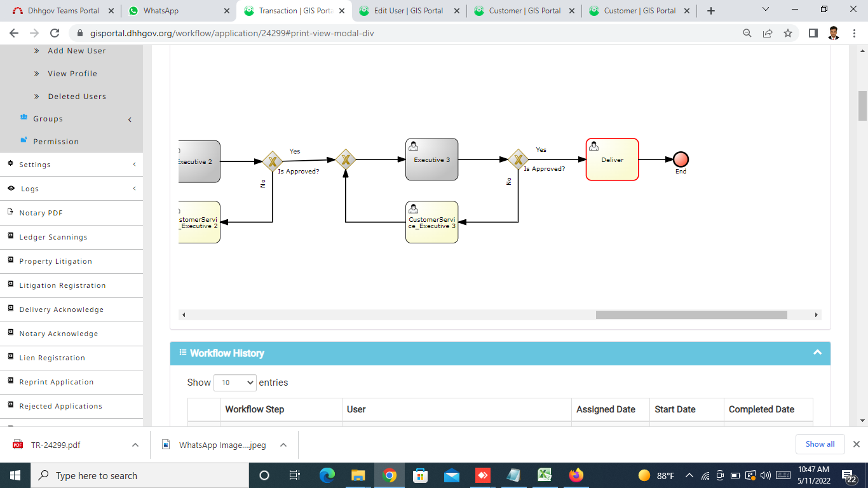Expand the Logs submenu chevron

(134, 189)
